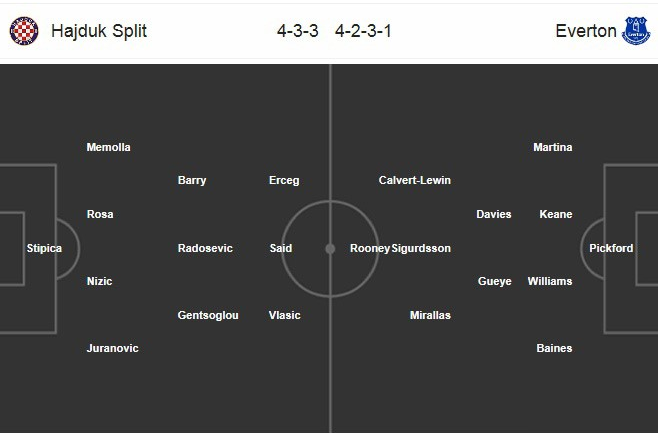Image resolution: width=658 pixels, height=433 pixels.
Task: Click player Memolla
Action: 108,147
